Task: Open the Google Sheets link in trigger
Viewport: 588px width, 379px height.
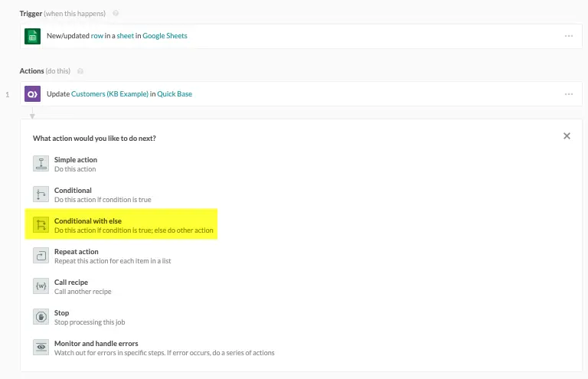Action: coord(165,36)
